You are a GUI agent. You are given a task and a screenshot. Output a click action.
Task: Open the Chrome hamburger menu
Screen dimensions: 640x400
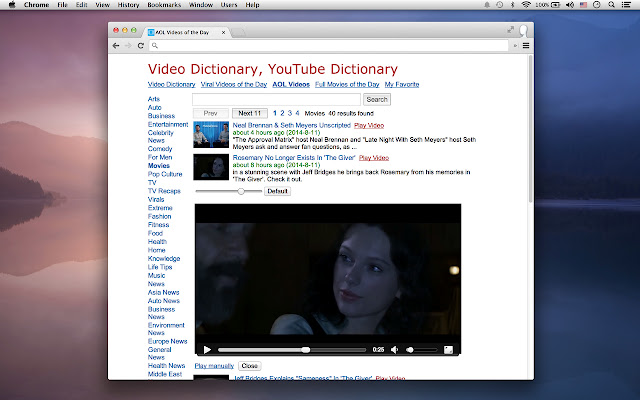(526, 45)
